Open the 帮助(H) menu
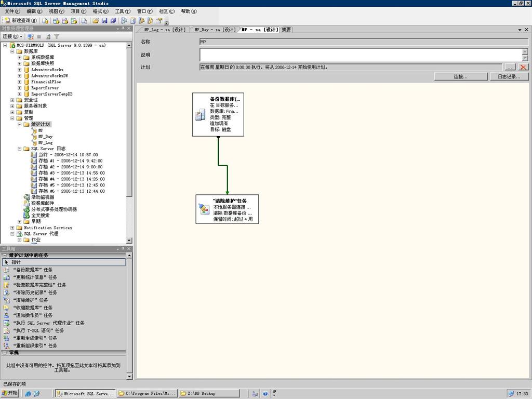532x399 pixels. [189, 11]
